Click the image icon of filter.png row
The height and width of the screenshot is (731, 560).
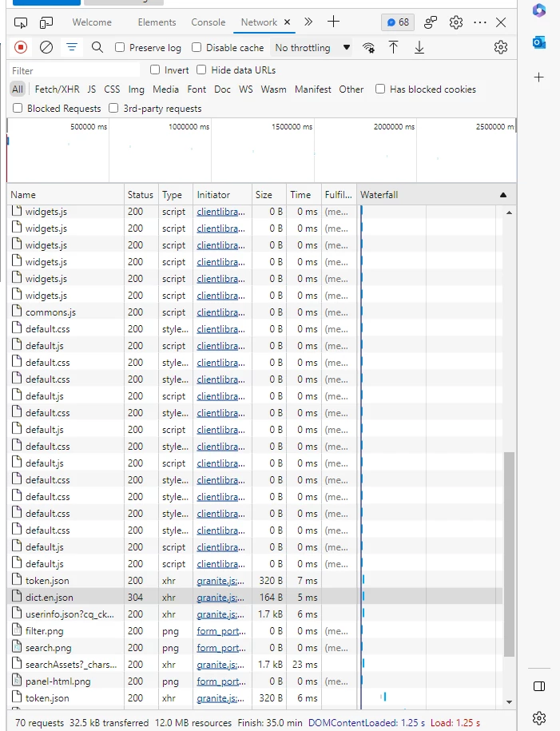17,630
